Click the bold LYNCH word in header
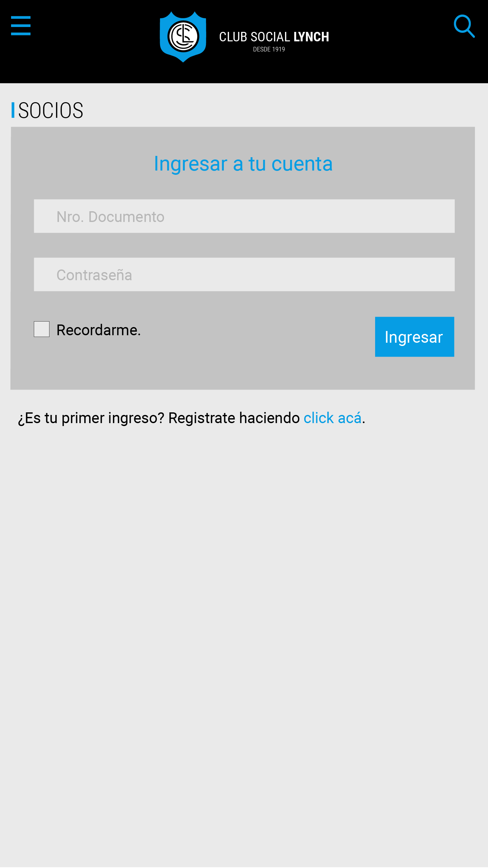This screenshot has height=868, width=488. tap(311, 37)
